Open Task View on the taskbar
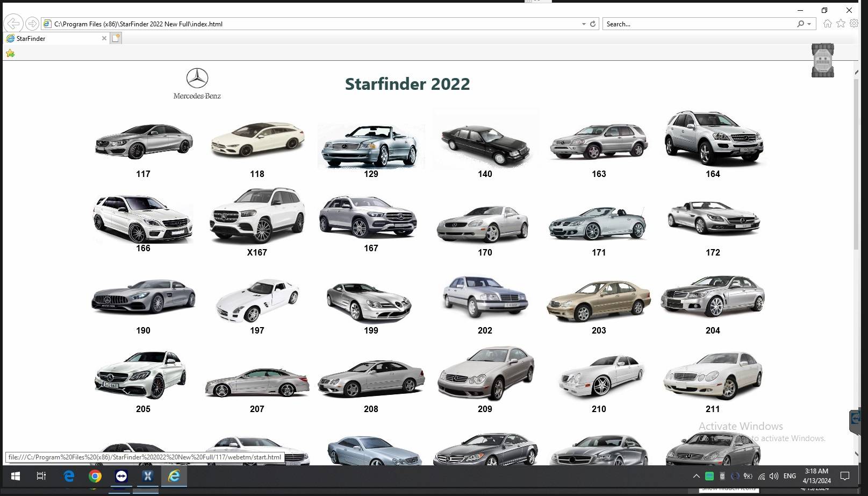This screenshot has height=496, width=868. (41, 476)
